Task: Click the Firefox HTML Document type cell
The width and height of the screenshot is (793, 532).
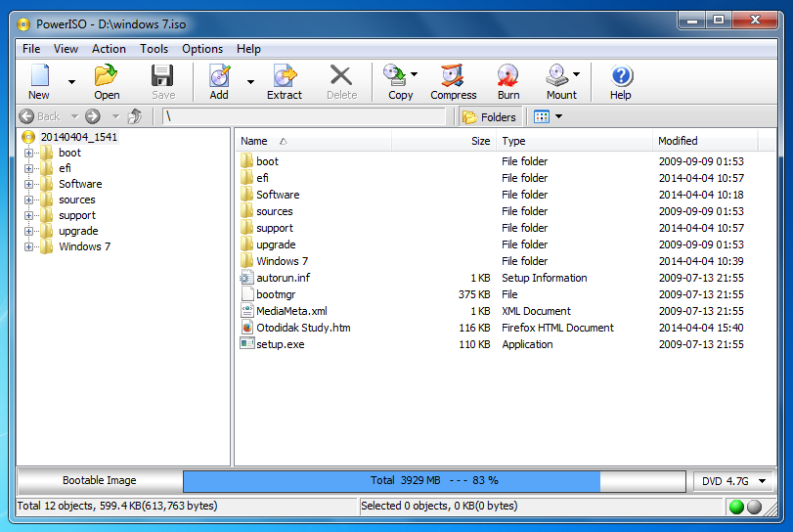Action: (557, 328)
